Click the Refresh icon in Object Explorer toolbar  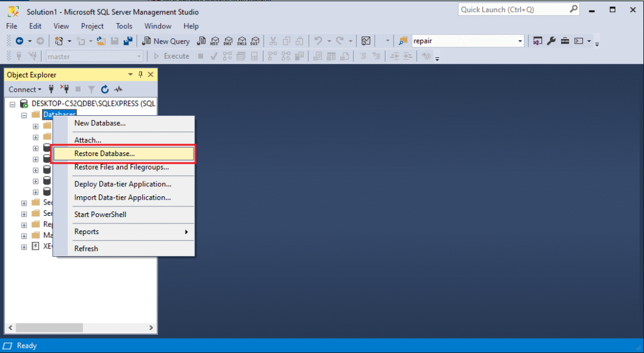[x=105, y=89]
